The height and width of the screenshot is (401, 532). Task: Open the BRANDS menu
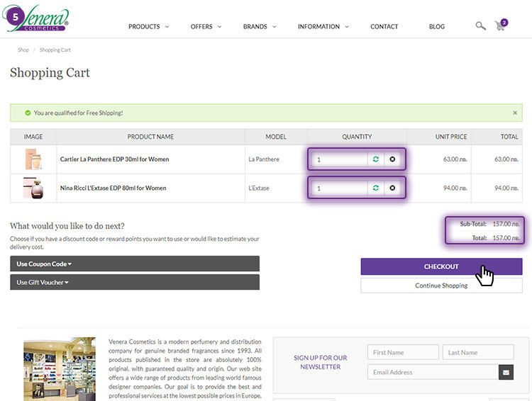click(x=255, y=26)
